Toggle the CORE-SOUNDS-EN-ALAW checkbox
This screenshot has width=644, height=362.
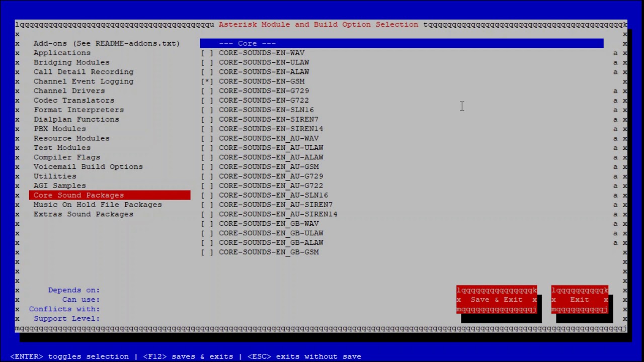(x=207, y=72)
